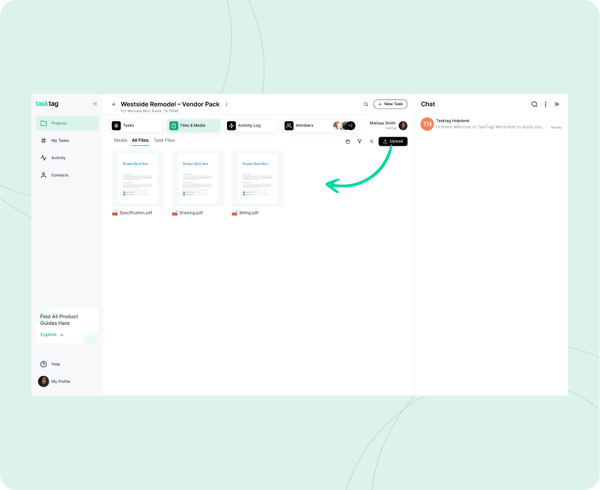Image resolution: width=600 pixels, height=490 pixels.
Task: Click the TaskTag Helpdesk avatar
Action: pyautogui.click(x=427, y=124)
